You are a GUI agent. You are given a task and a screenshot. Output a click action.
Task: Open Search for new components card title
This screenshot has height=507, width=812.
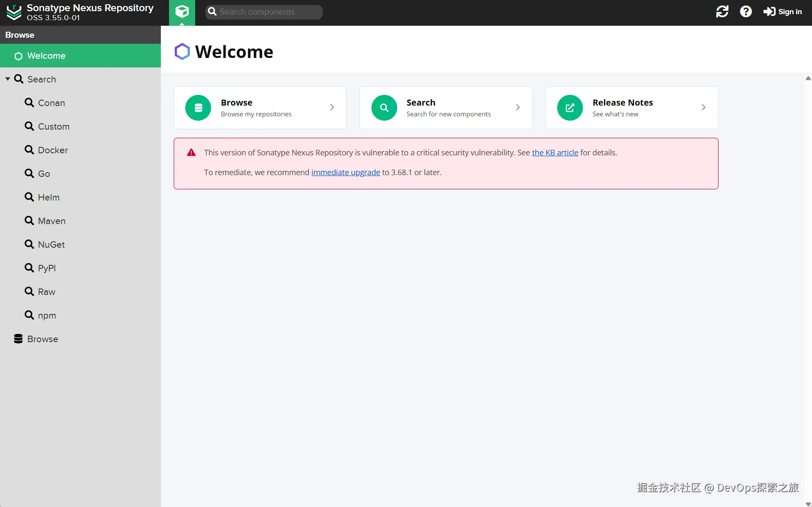421,103
